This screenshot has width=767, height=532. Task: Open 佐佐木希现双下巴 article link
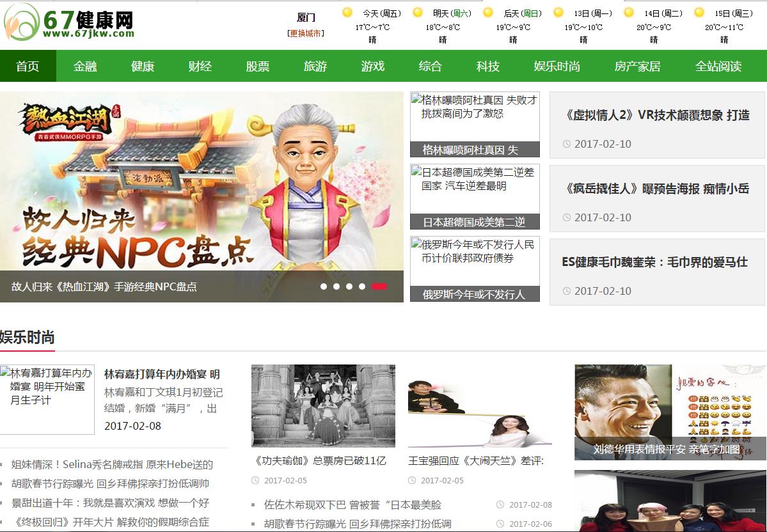352,505
